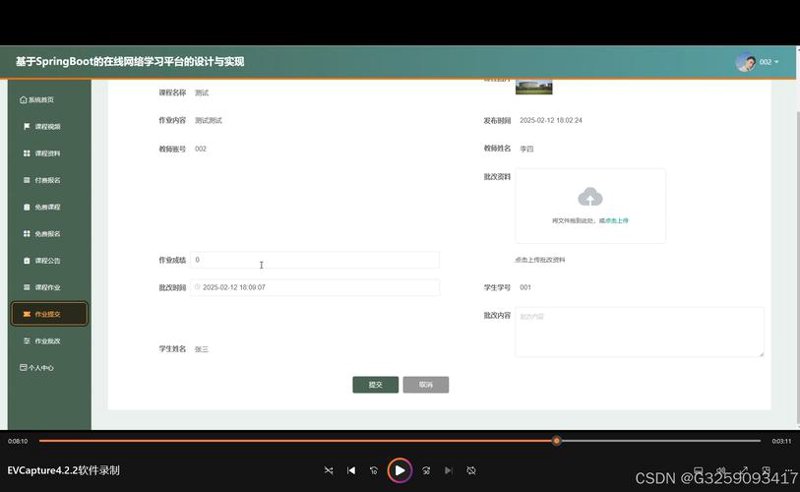Skip forward 30 seconds in player
Screen dimensions: 800x492
(426, 471)
